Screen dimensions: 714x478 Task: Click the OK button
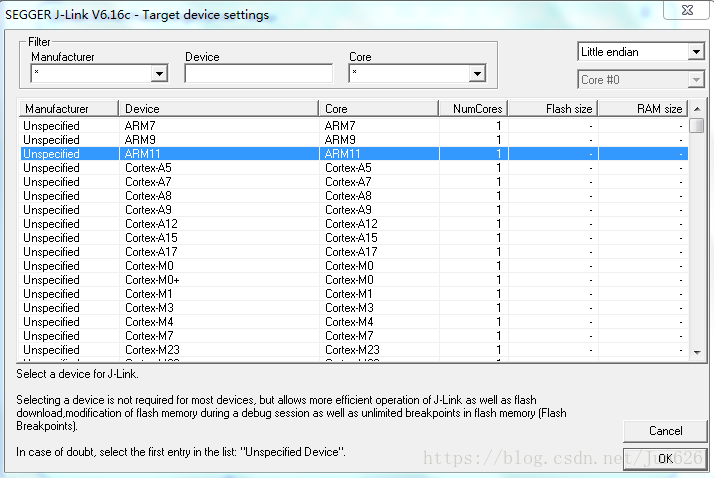coord(665,458)
